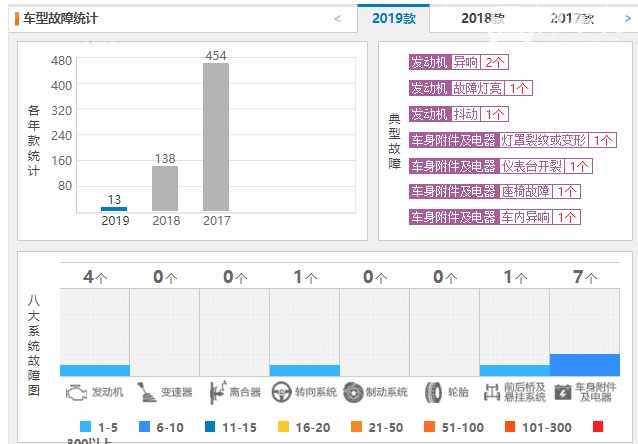
Task: Click the 13 value above 2019 bar
Action: [x=114, y=199]
